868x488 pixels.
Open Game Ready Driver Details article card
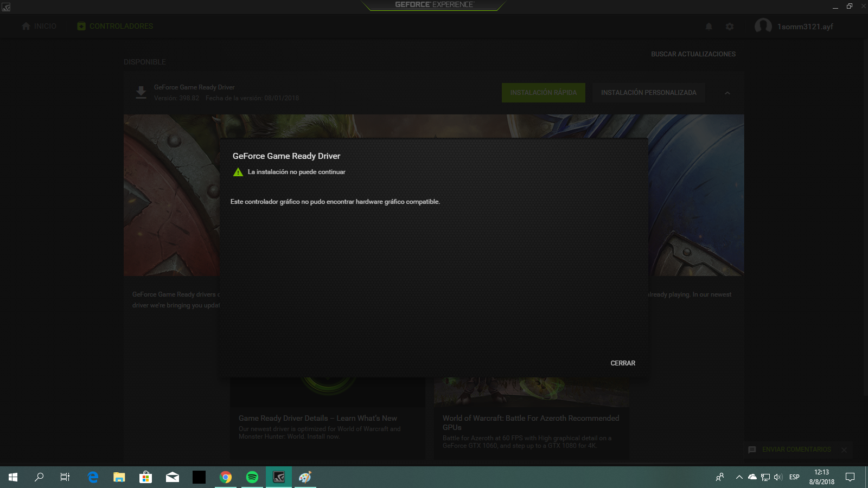pyautogui.click(x=328, y=419)
